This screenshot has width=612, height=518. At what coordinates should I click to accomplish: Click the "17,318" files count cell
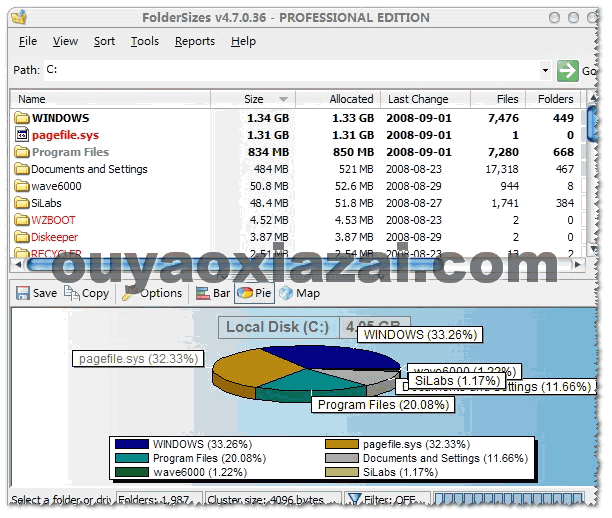click(502, 169)
